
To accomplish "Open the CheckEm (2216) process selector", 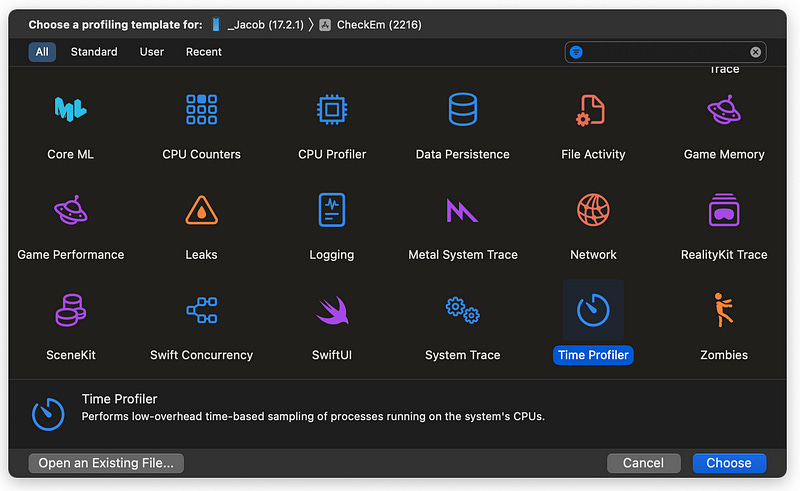I will pos(379,24).
